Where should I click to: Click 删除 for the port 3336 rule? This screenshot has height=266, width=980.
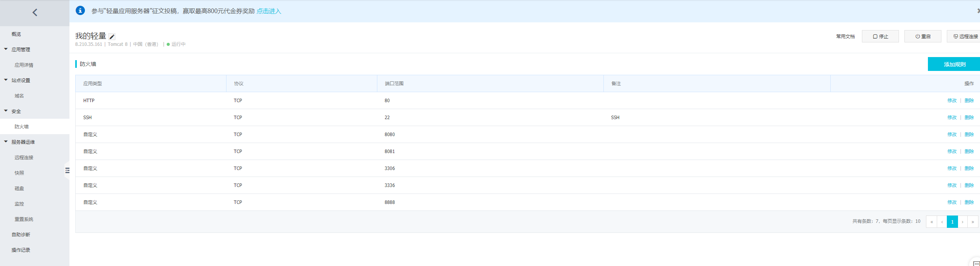click(969, 185)
